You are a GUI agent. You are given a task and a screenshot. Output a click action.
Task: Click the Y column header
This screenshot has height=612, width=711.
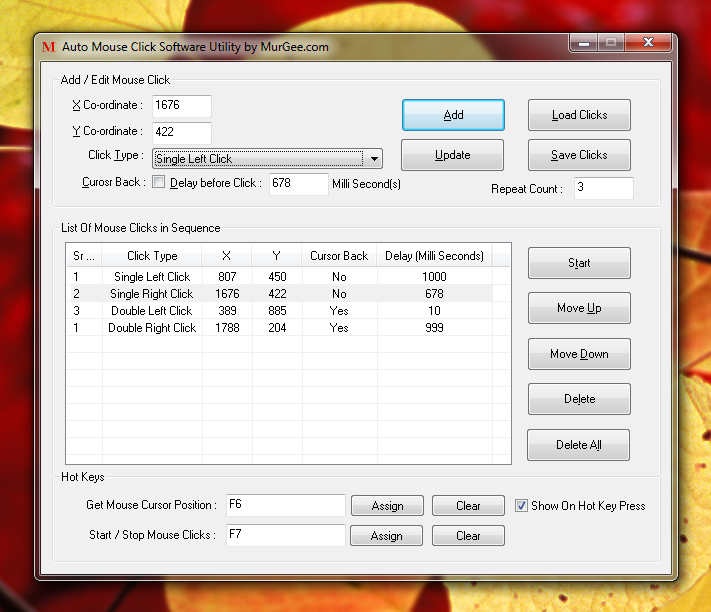tap(277, 256)
